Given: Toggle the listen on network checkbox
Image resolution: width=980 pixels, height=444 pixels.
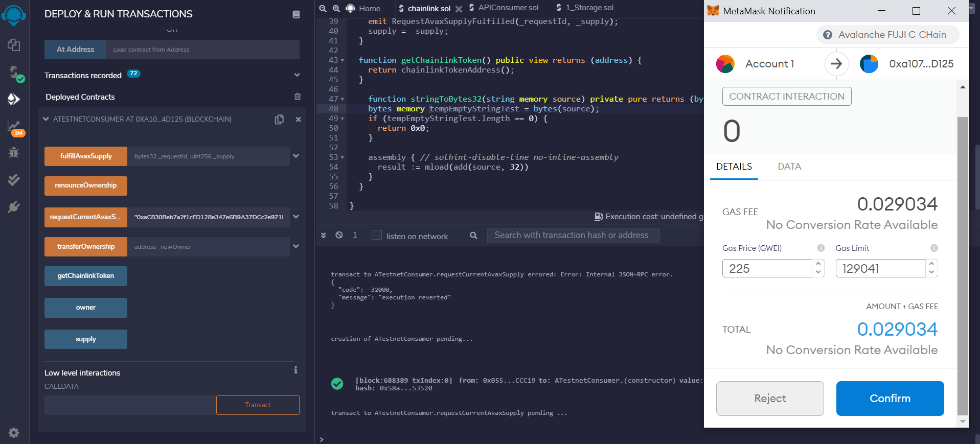Looking at the screenshot, I should [x=377, y=235].
